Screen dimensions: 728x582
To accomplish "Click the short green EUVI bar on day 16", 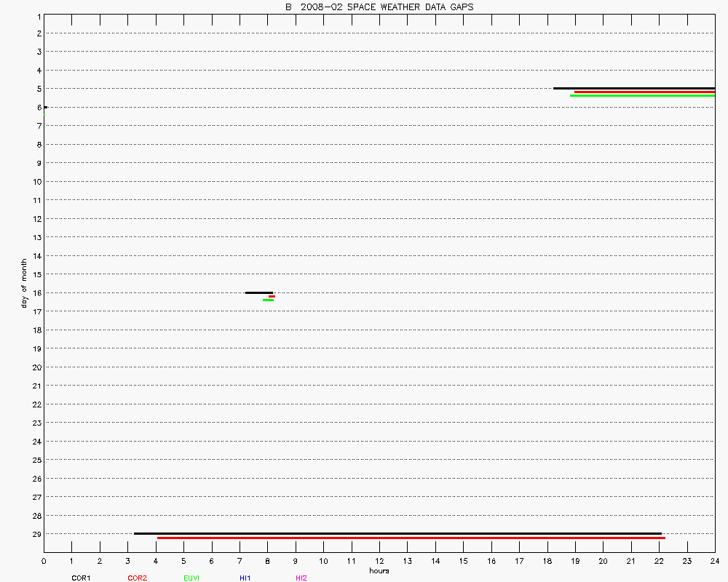I will [268, 300].
